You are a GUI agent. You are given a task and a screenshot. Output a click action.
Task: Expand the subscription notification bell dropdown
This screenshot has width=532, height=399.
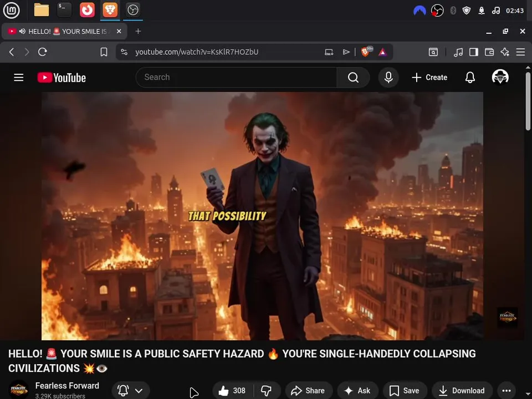pos(130,391)
